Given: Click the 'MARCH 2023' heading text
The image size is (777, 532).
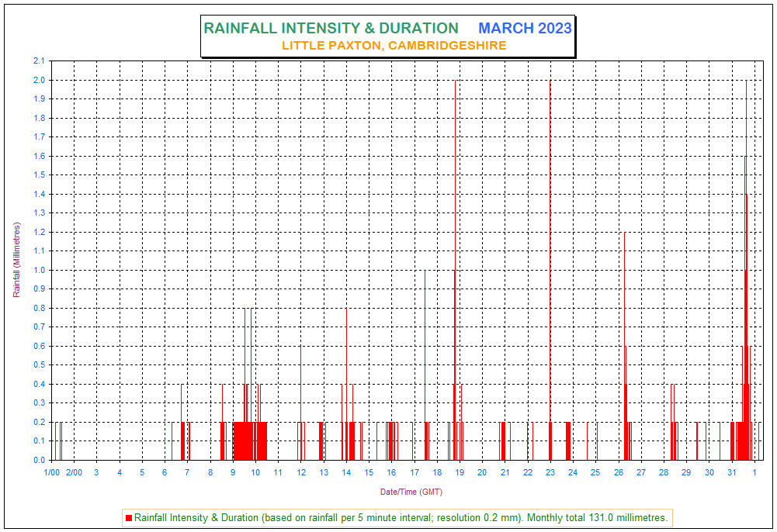Looking at the screenshot, I should point(525,28).
